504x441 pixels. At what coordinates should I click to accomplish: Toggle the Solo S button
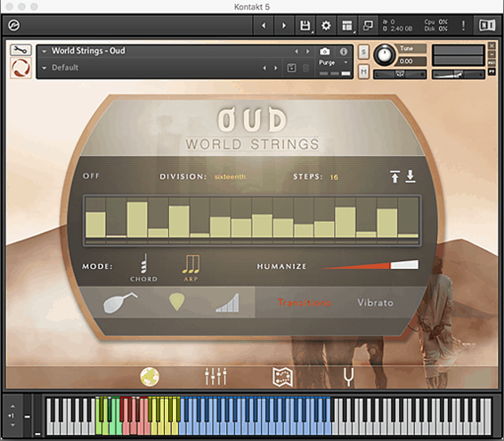(363, 52)
